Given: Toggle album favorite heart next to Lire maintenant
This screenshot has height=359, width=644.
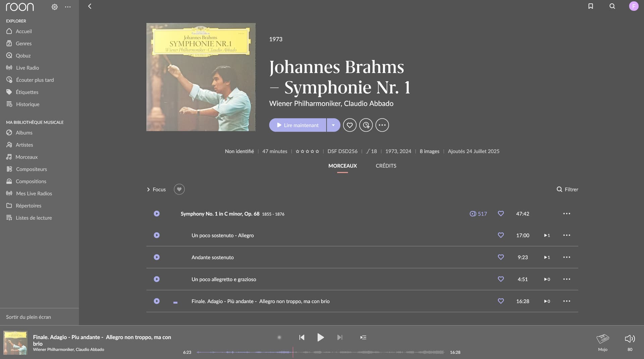Looking at the screenshot, I should [x=350, y=125].
